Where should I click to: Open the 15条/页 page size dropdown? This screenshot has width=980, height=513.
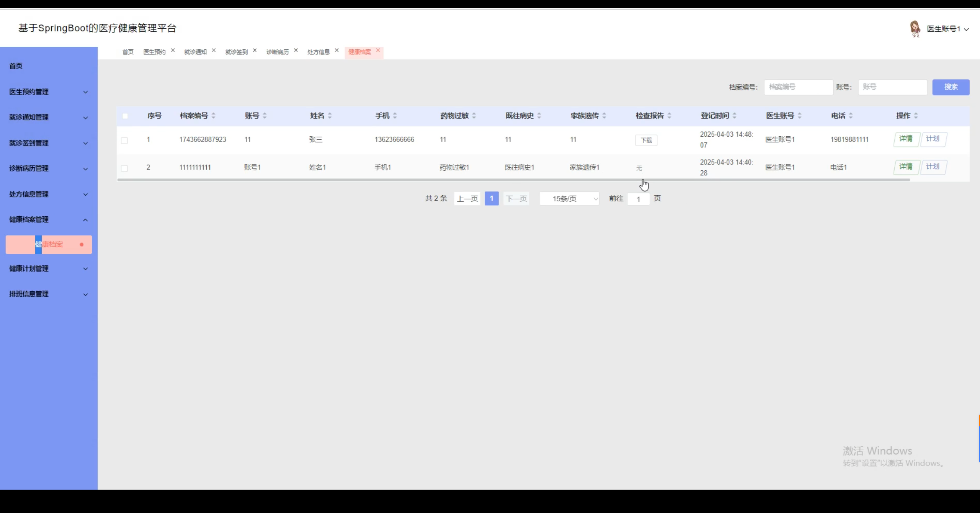click(x=569, y=199)
